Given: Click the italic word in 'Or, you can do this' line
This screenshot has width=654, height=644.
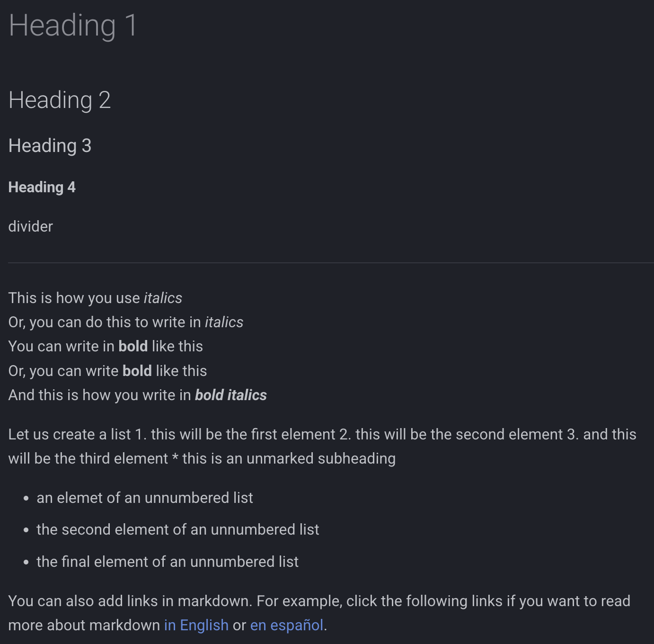Looking at the screenshot, I should [224, 322].
